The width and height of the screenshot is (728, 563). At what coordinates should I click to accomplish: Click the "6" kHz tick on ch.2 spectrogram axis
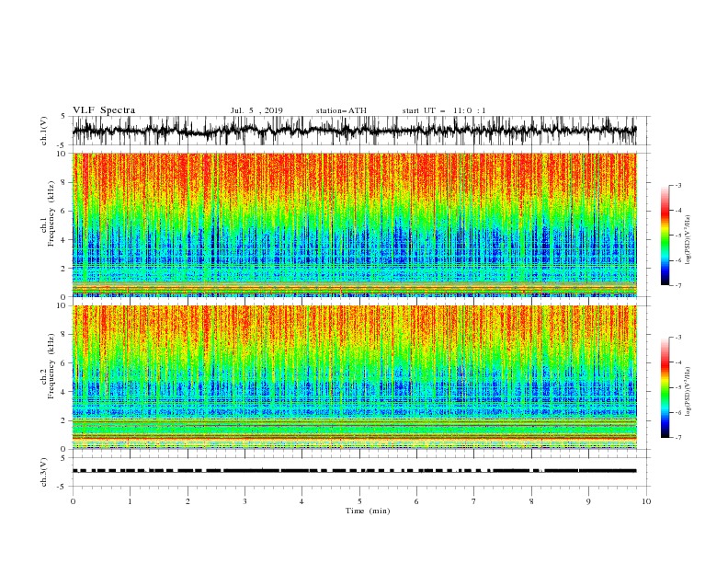(65, 363)
